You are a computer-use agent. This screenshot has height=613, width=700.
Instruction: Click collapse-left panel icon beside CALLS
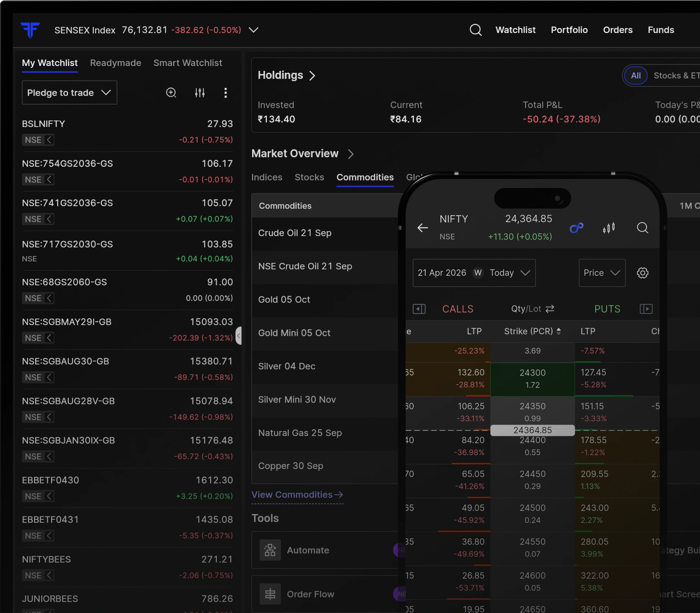(x=419, y=309)
